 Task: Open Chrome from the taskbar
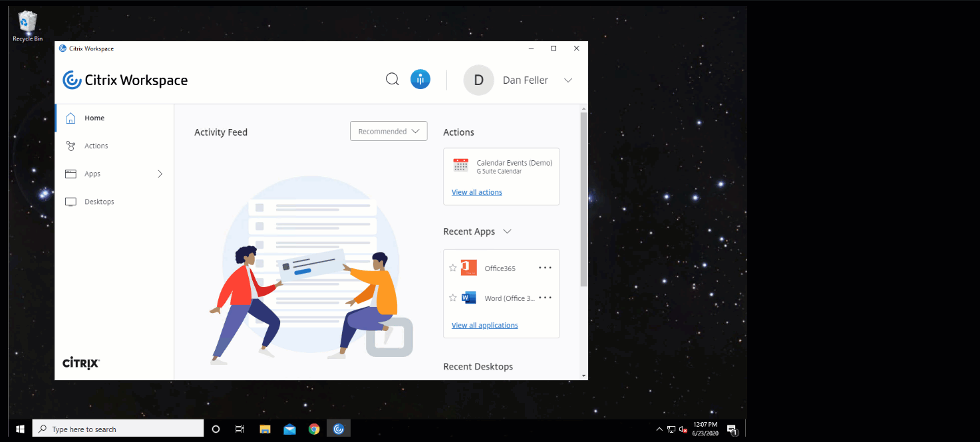click(313, 429)
